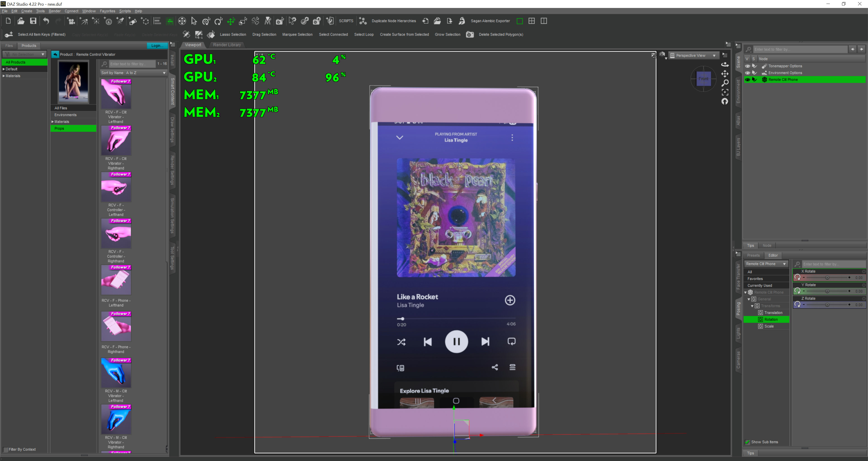The width and height of the screenshot is (868, 461).
Task: Expand the Materials category under All Products
Action: [x=4, y=76]
